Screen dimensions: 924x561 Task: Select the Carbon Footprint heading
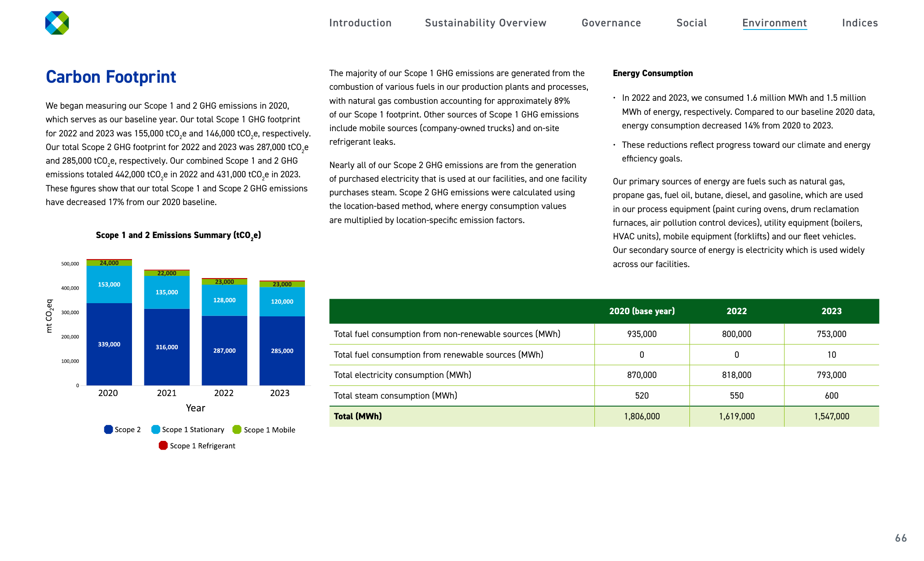coord(111,77)
